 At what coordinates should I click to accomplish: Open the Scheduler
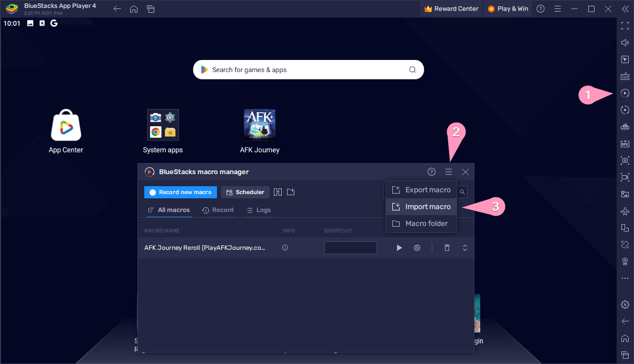pyautogui.click(x=245, y=192)
